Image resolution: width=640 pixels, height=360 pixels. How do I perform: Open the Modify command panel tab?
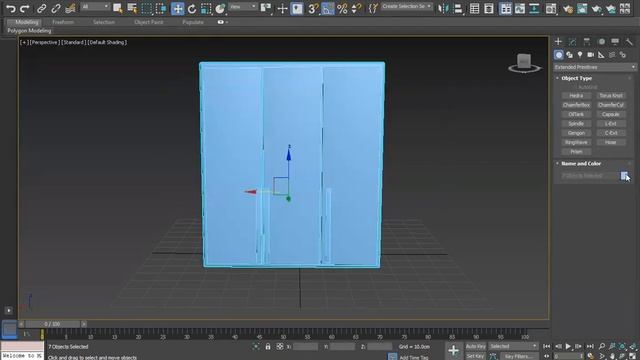tap(572, 42)
